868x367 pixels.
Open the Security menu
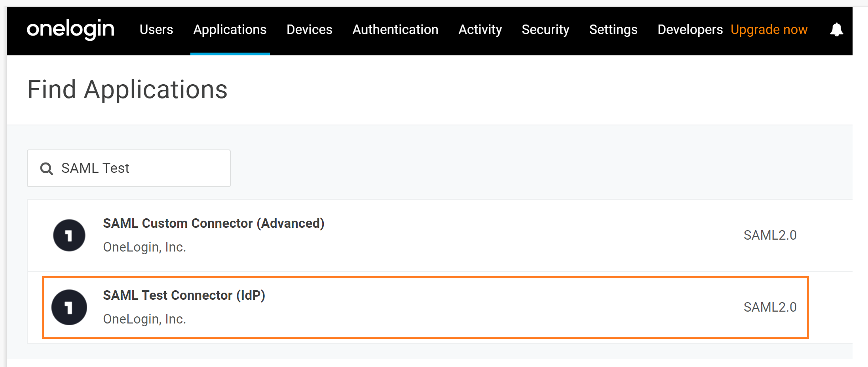[545, 30]
